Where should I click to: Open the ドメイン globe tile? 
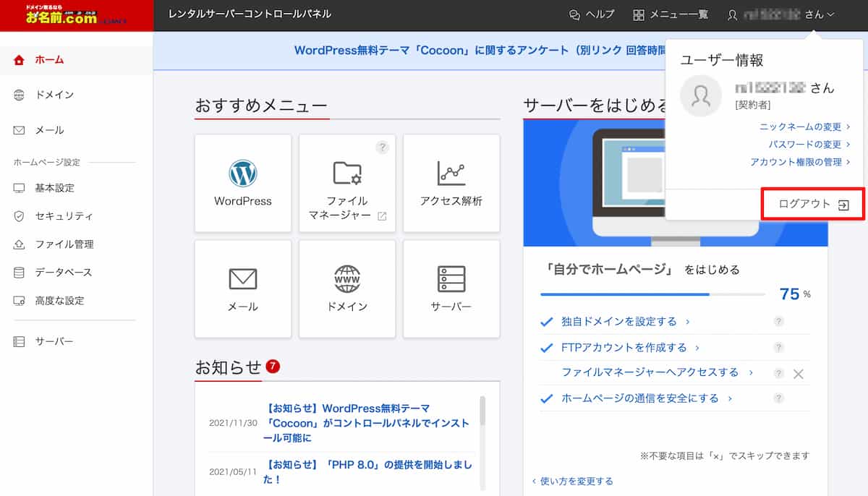(347, 288)
